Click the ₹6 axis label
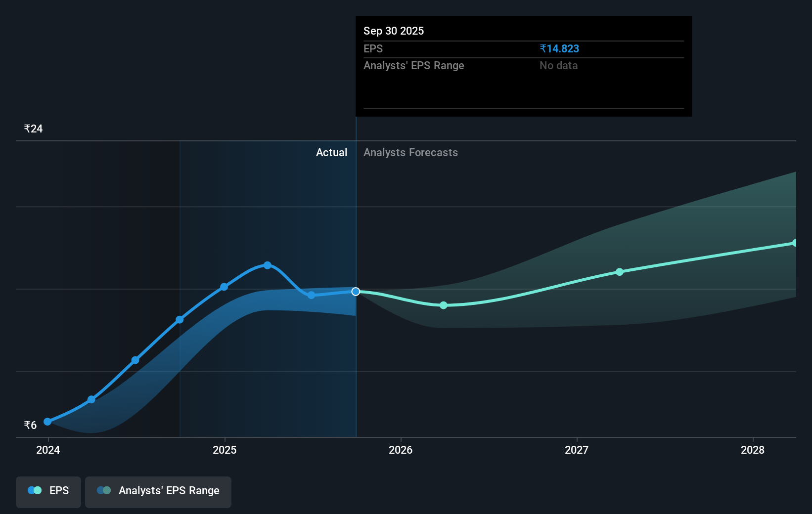Viewport: 812px width, 514px height. 30,425
